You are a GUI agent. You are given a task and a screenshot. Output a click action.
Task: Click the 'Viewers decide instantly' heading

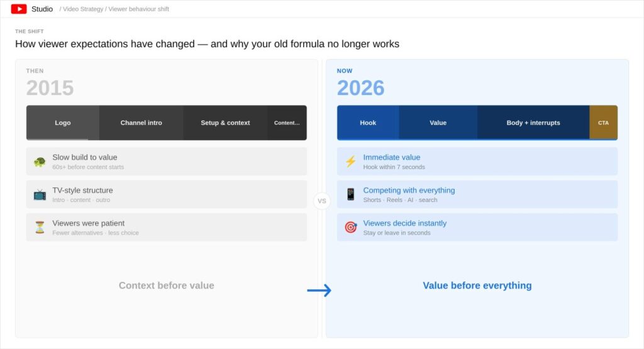[x=405, y=223]
